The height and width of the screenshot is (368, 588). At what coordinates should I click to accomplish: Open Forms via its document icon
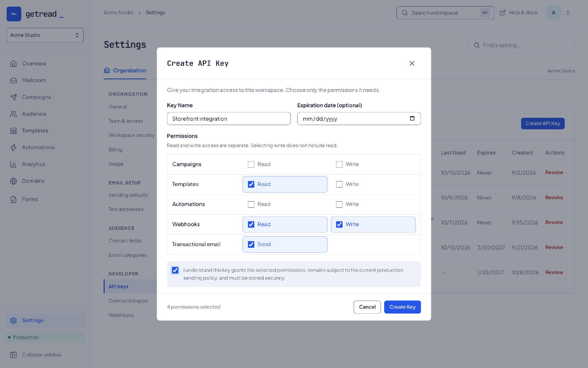[x=13, y=199]
